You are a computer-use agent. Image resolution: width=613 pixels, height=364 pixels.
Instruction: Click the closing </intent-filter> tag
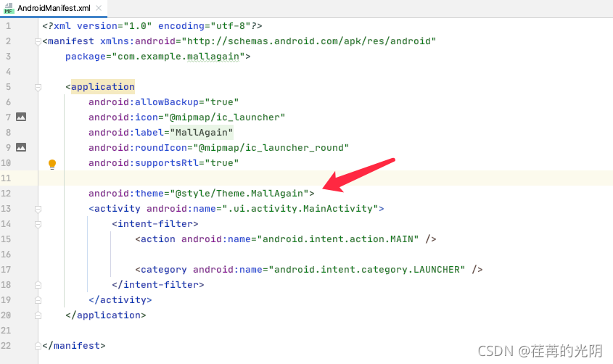pos(158,285)
